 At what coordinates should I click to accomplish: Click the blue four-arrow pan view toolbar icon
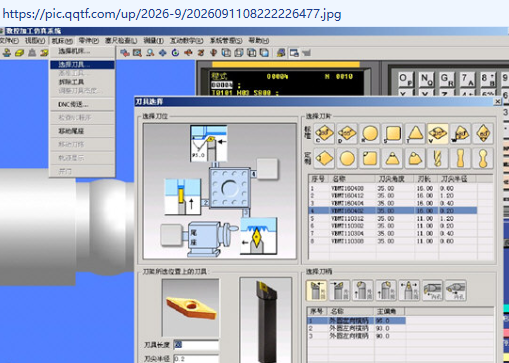coord(163,53)
